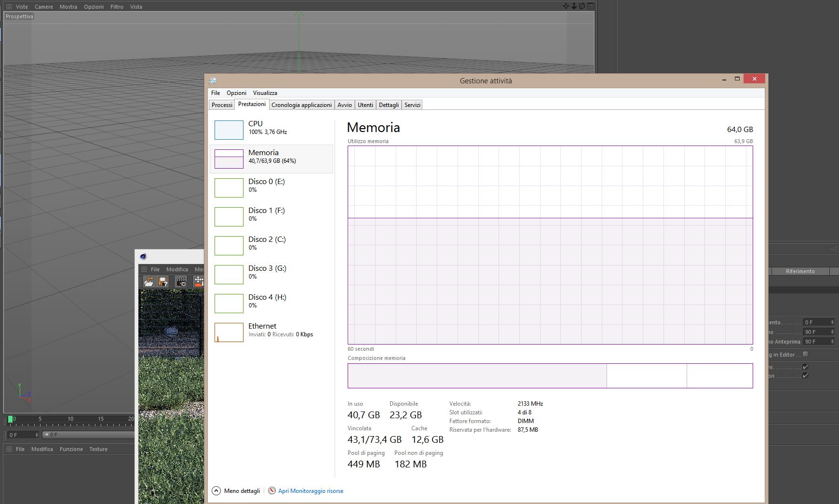Click the stop rendering clapperboard icon

[x=181, y=281]
